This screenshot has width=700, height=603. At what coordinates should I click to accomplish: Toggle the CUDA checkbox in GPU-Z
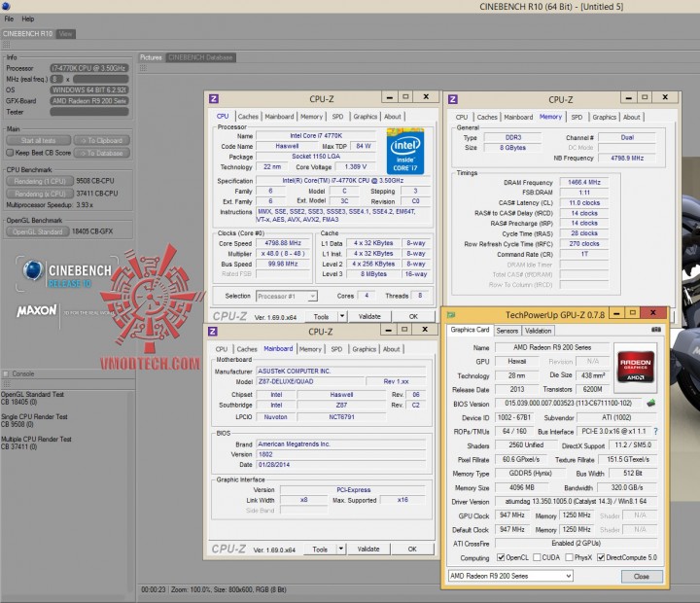(x=537, y=557)
